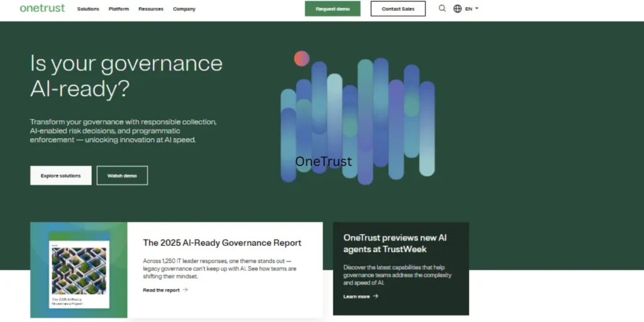Open the governance report cover thumbnail

pyautogui.click(x=79, y=270)
